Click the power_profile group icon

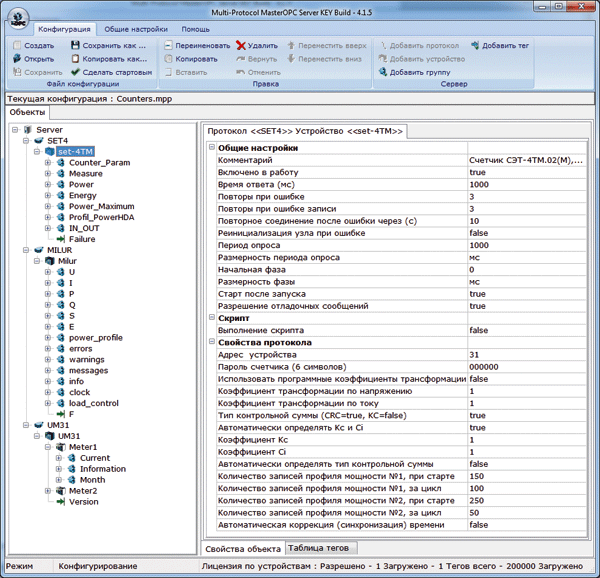(60, 338)
